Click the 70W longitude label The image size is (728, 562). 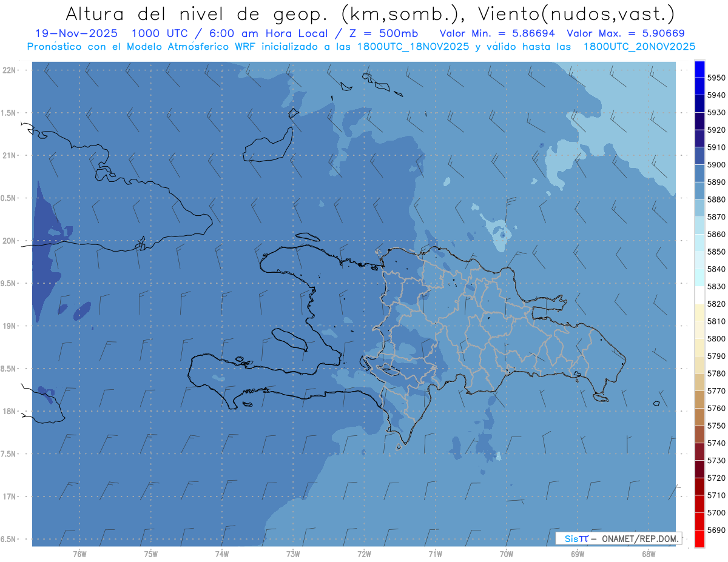point(507,554)
